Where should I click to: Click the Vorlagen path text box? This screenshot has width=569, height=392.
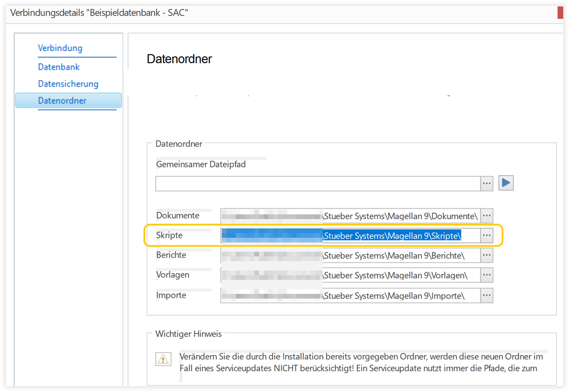click(350, 275)
